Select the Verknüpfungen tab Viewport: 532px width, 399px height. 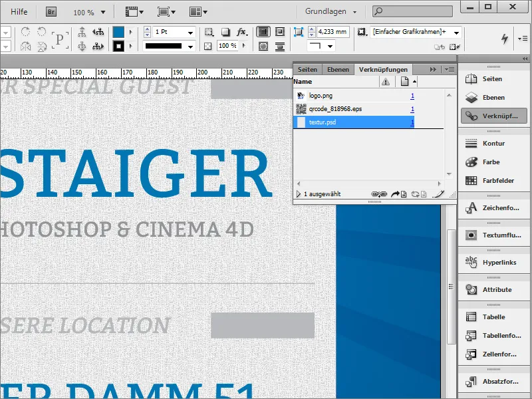click(x=384, y=70)
